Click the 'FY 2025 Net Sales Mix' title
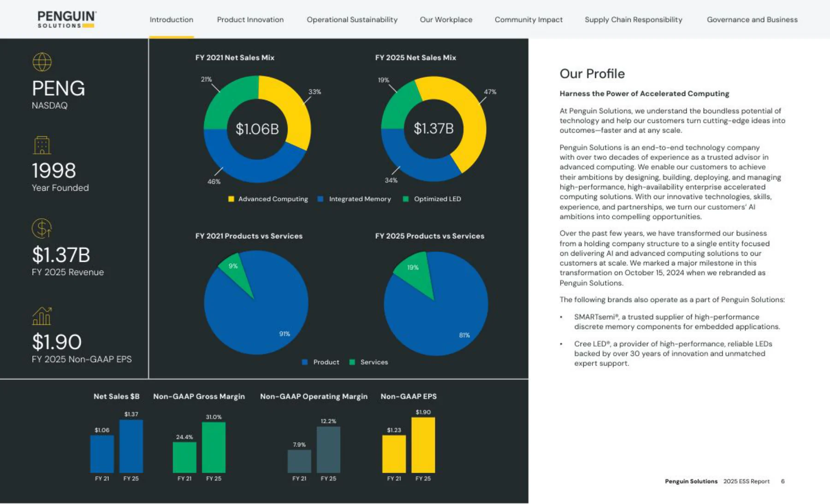 415,58
